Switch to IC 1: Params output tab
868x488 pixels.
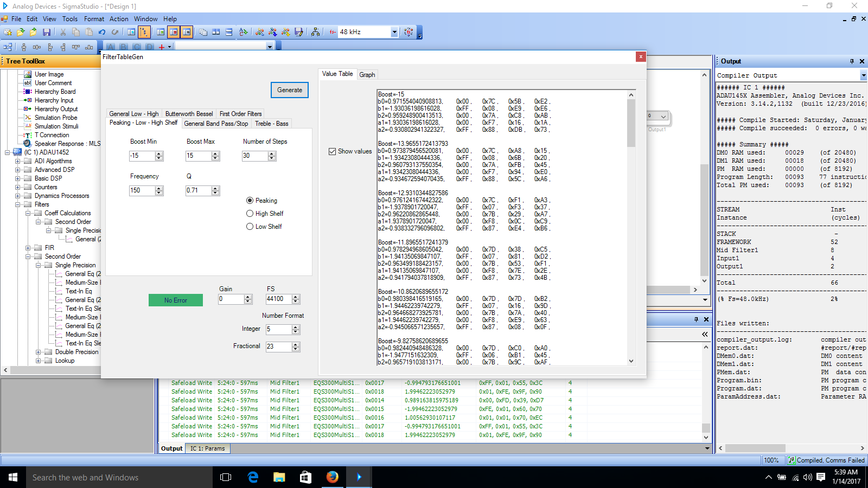click(x=208, y=448)
